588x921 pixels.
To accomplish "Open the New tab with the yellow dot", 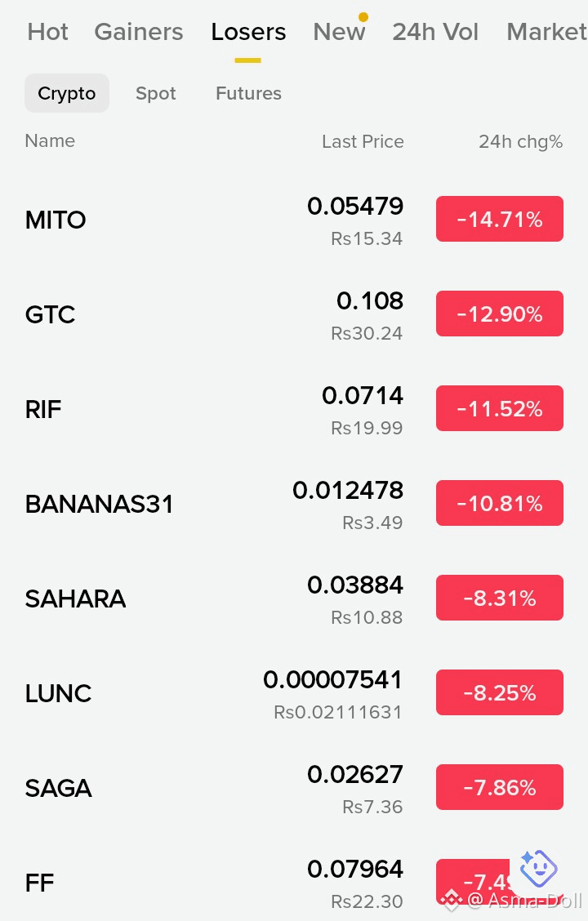I will [340, 32].
